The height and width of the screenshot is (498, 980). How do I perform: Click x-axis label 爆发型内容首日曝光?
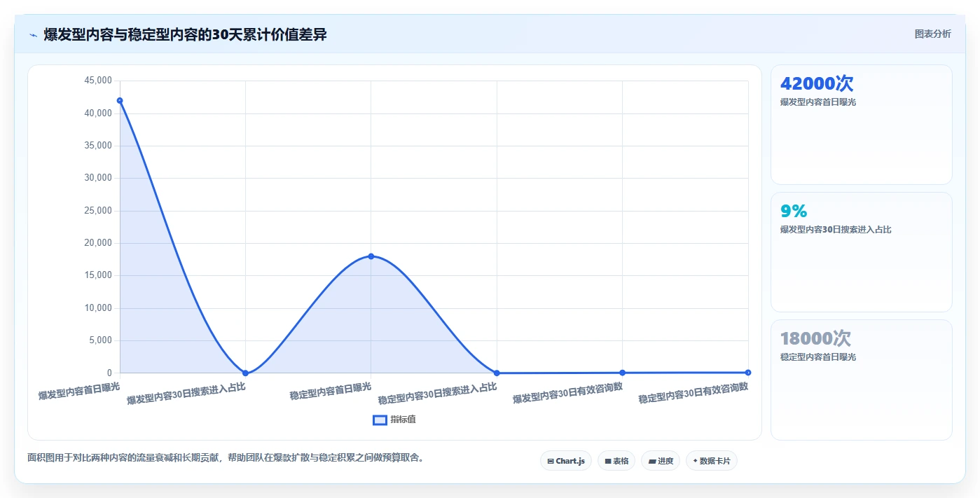[x=79, y=391]
